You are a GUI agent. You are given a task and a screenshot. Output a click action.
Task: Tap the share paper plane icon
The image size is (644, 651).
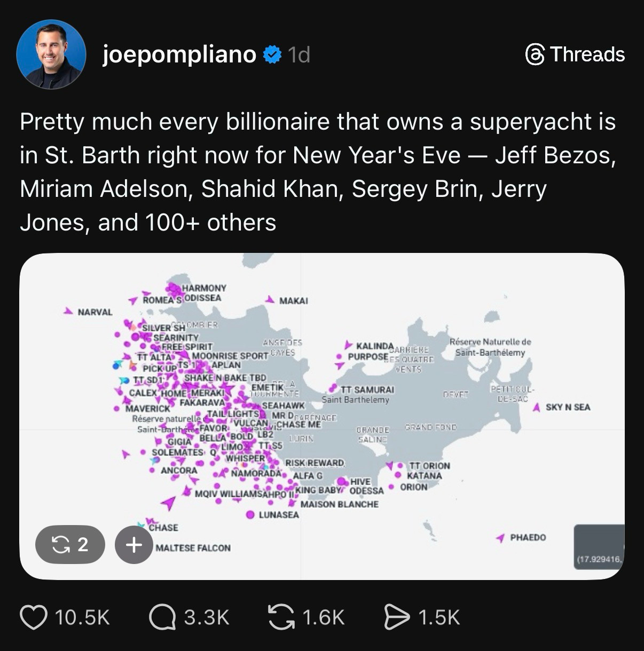pyautogui.click(x=397, y=617)
